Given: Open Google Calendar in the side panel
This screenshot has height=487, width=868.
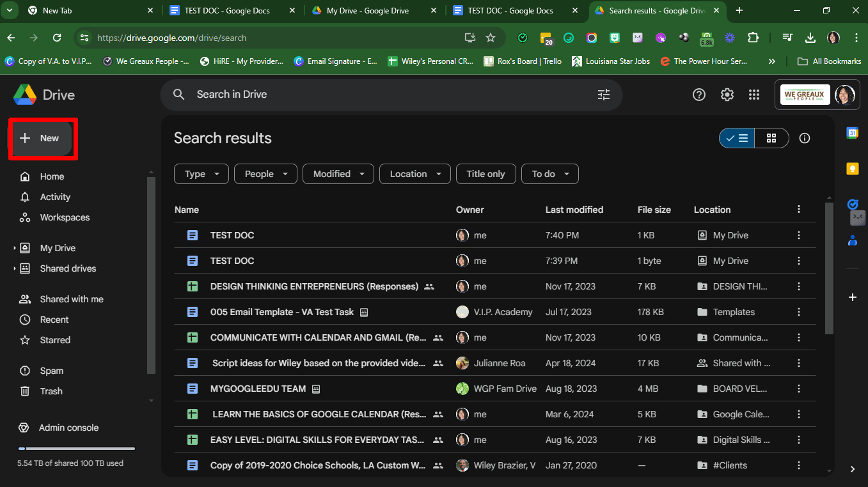Looking at the screenshot, I should [x=852, y=133].
